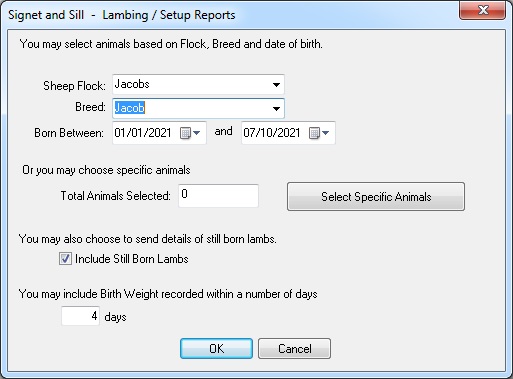Click the dialog title bar text

(122, 15)
